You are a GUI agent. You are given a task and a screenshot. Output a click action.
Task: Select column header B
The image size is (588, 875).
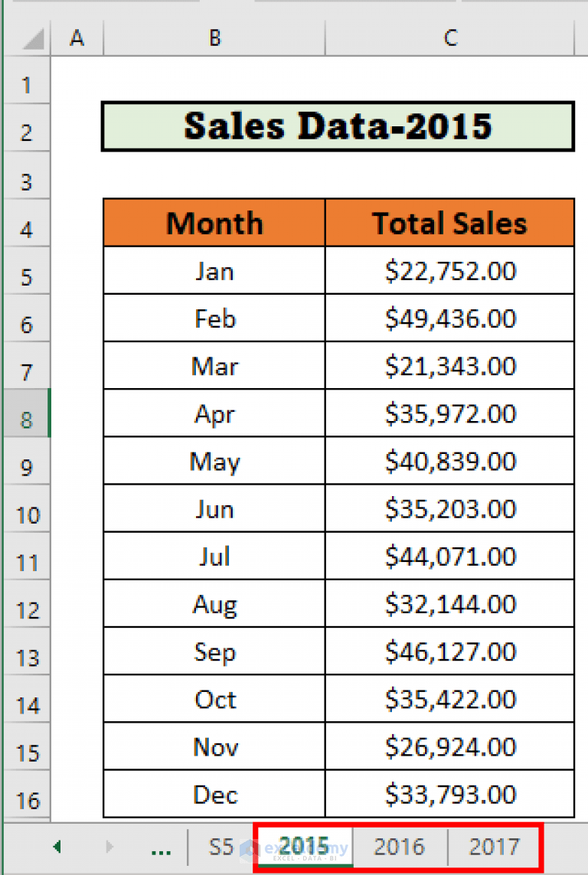[214, 37]
